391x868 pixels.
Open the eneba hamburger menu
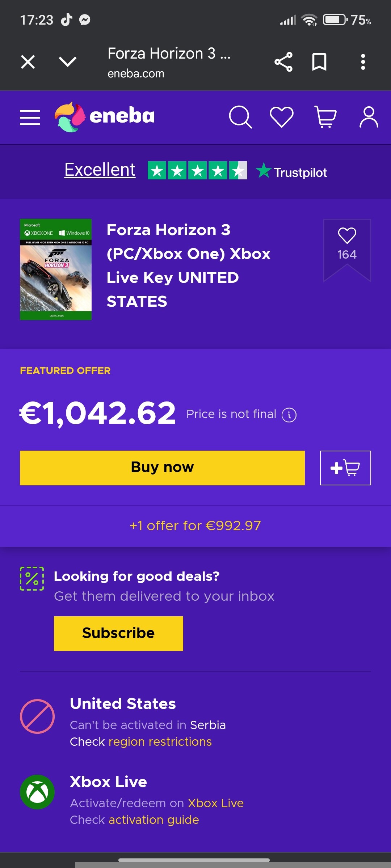click(x=30, y=118)
